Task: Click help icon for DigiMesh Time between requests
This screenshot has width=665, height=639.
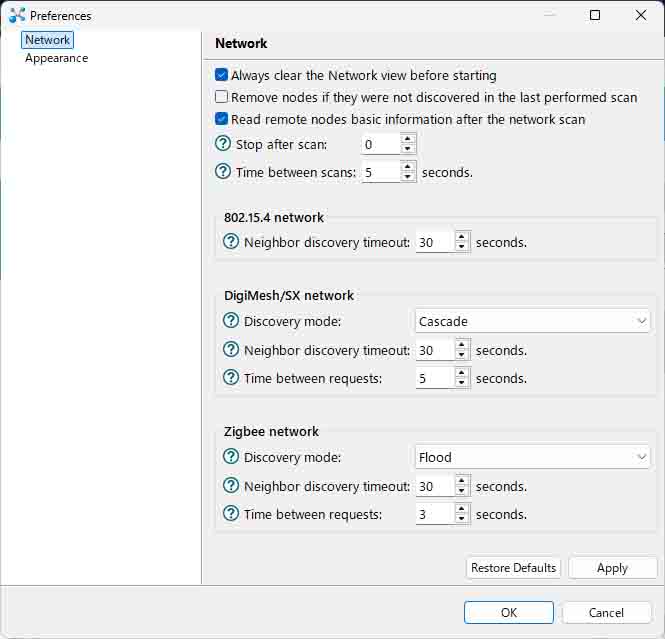Action: [231, 378]
